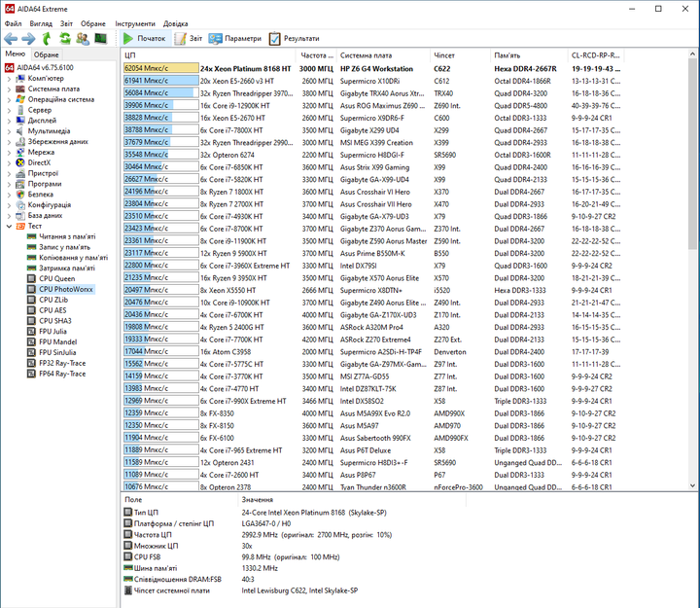700x608 pixels.
Task: Select the AIDA64 v6.75.6100 root icon
Action: pyautogui.click(x=10, y=68)
